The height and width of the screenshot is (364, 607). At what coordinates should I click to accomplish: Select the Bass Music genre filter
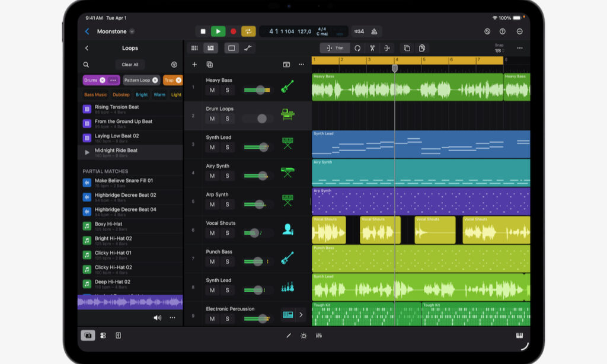95,94
